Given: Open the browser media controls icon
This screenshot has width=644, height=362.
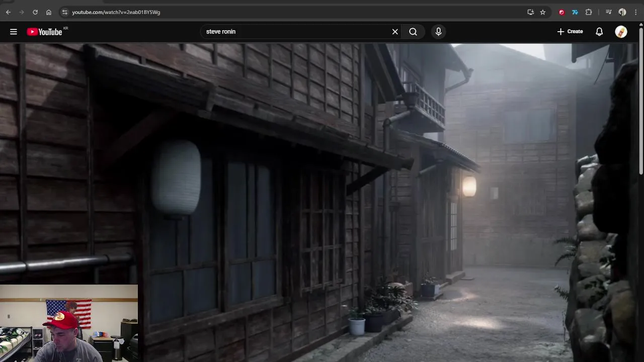Looking at the screenshot, I should 609,12.
